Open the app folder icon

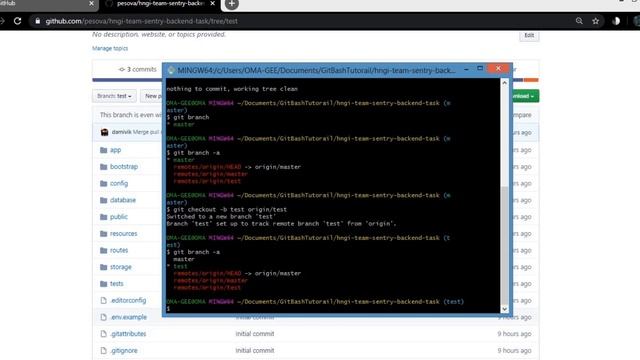click(104, 150)
